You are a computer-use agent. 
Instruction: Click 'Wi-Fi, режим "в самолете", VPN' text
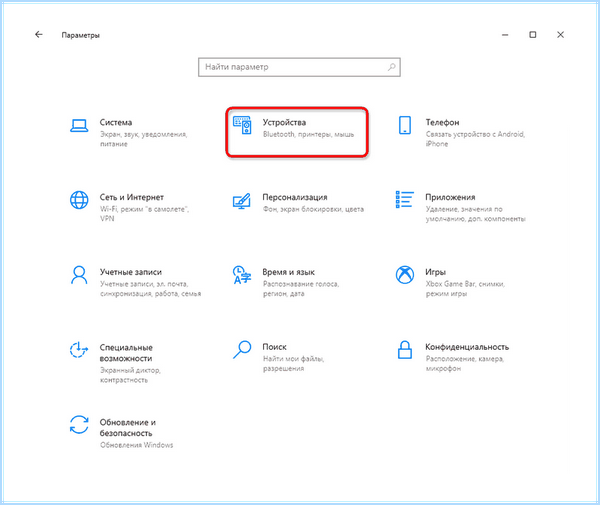pyautogui.click(x=144, y=214)
